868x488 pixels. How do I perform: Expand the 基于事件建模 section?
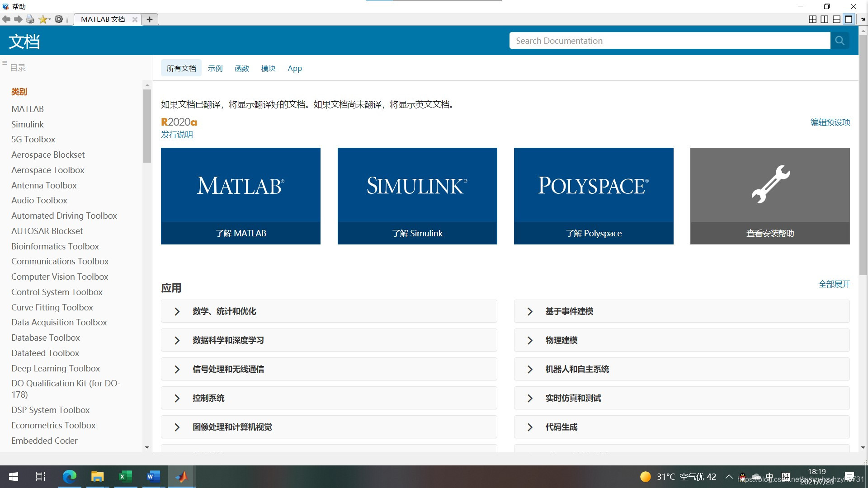click(682, 311)
